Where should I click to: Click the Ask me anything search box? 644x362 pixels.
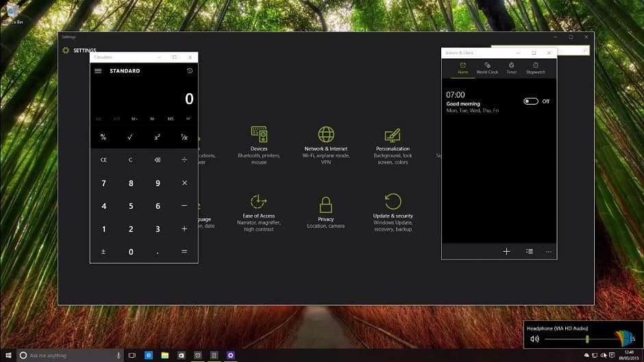point(70,355)
